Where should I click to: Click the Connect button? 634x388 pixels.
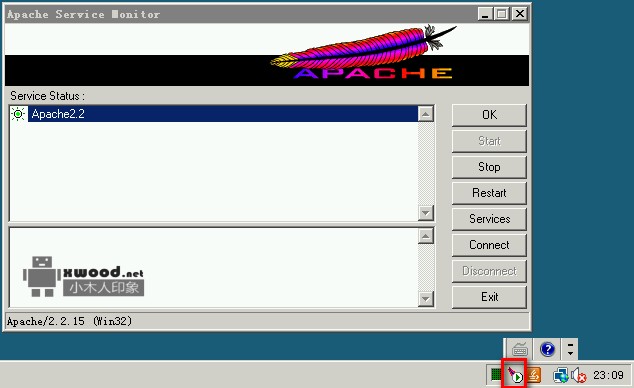pyautogui.click(x=489, y=245)
